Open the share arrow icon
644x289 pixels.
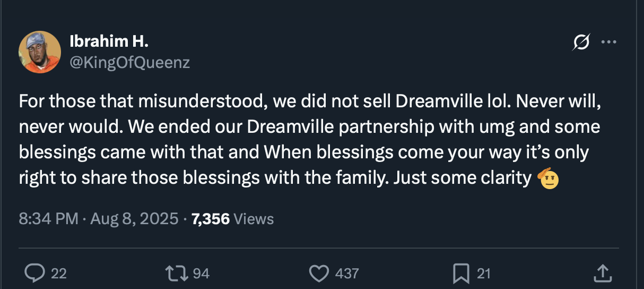pos(602,274)
